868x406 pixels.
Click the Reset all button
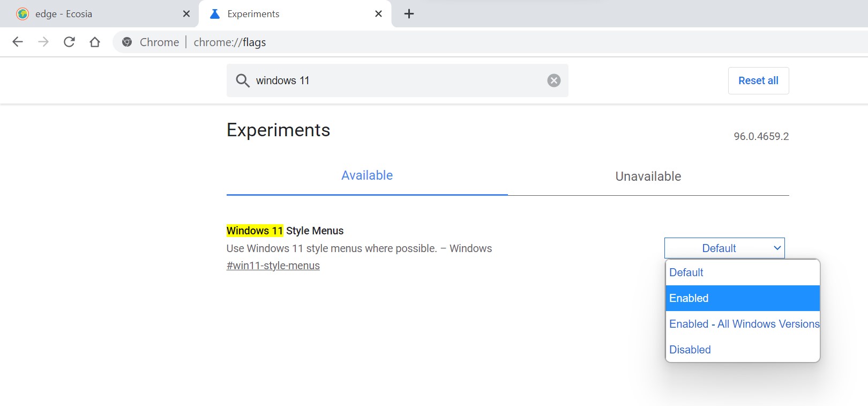[758, 80]
